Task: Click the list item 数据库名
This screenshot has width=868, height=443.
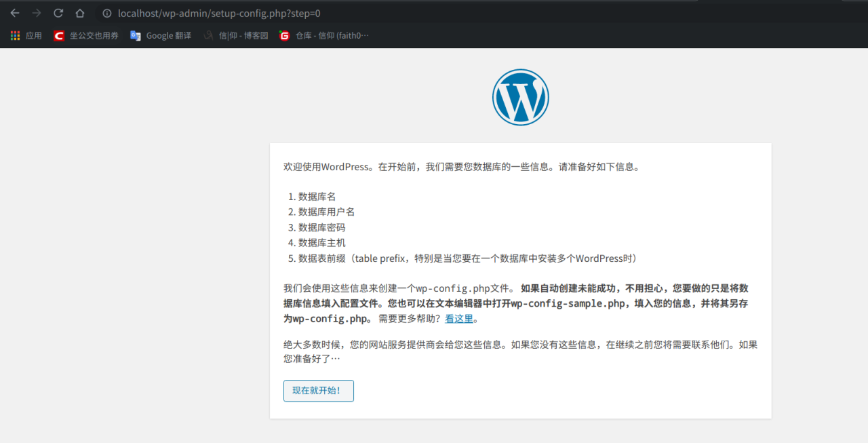Action: [x=316, y=196]
